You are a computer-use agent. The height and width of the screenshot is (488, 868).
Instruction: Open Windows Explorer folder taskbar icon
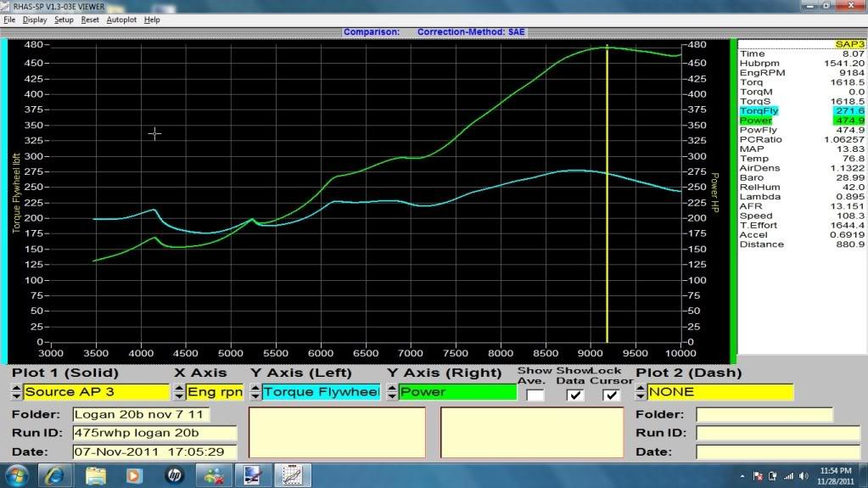[95, 476]
